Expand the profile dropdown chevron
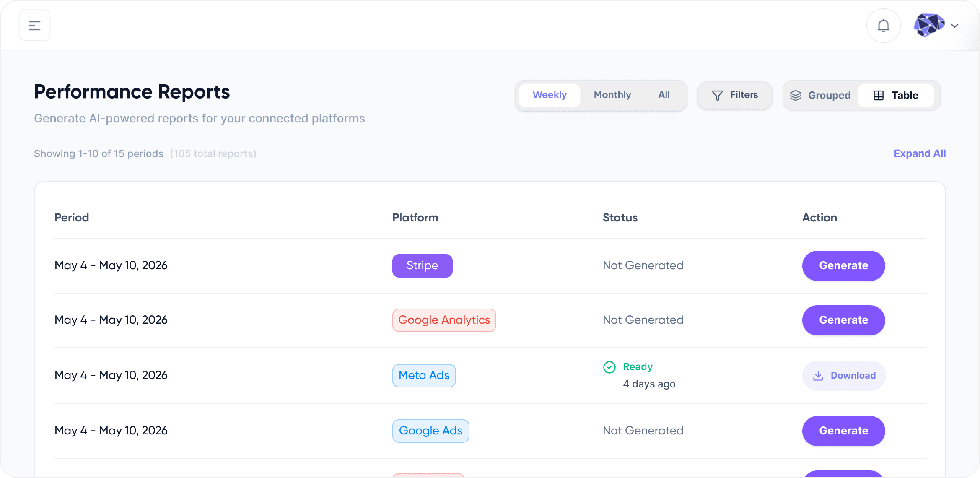 pyautogui.click(x=955, y=26)
